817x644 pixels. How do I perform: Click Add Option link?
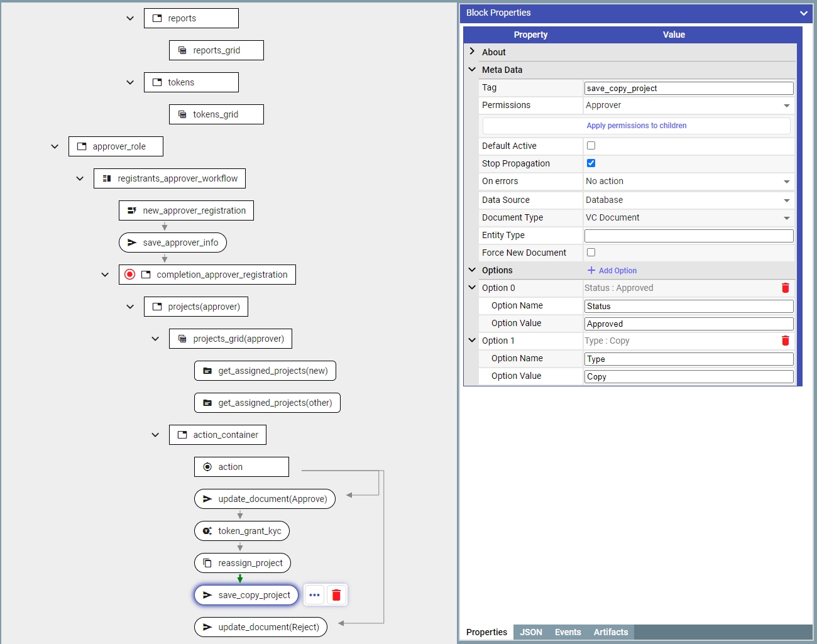(x=612, y=271)
